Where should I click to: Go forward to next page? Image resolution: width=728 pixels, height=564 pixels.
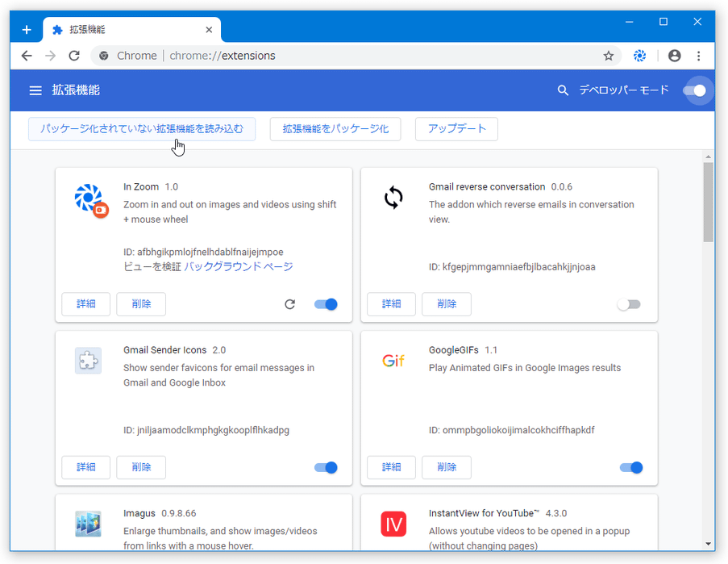pyautogui.click(x=50, y=56)
